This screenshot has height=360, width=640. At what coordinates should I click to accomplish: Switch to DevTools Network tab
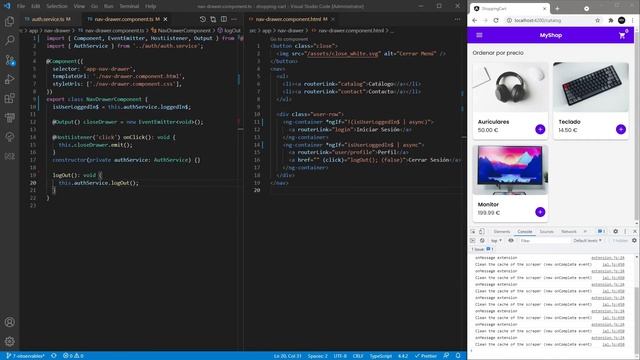569,231
